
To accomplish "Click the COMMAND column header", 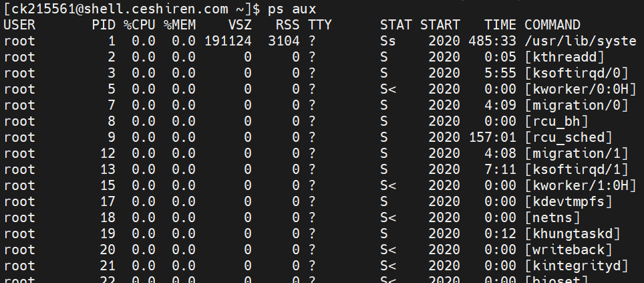I will pyautogui.click(x=552, y=25).
